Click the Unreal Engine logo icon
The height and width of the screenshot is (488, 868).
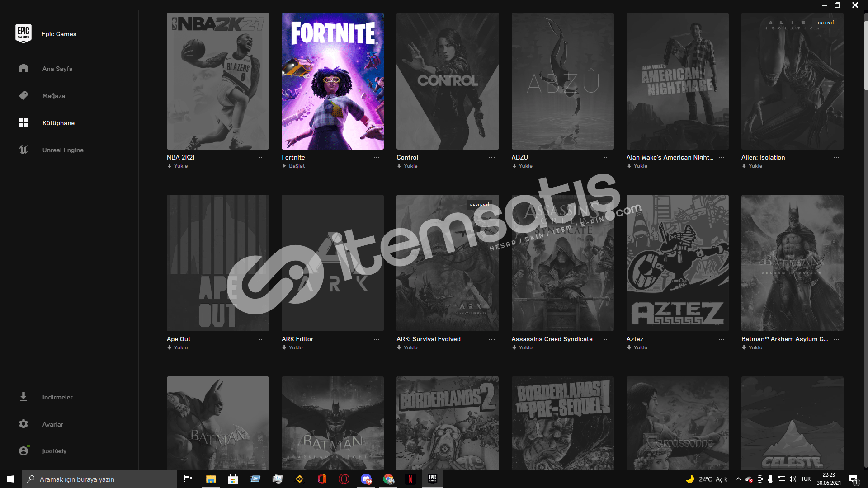pyautogui.click(x=24, y=150)
